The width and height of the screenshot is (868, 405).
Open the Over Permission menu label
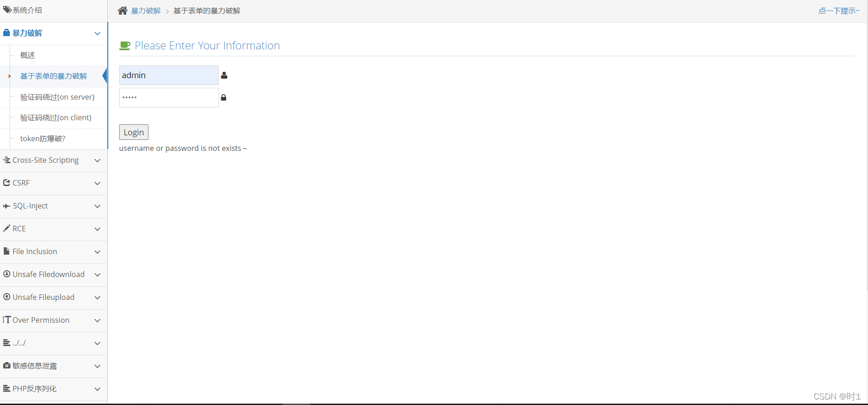tap(41, 320)
